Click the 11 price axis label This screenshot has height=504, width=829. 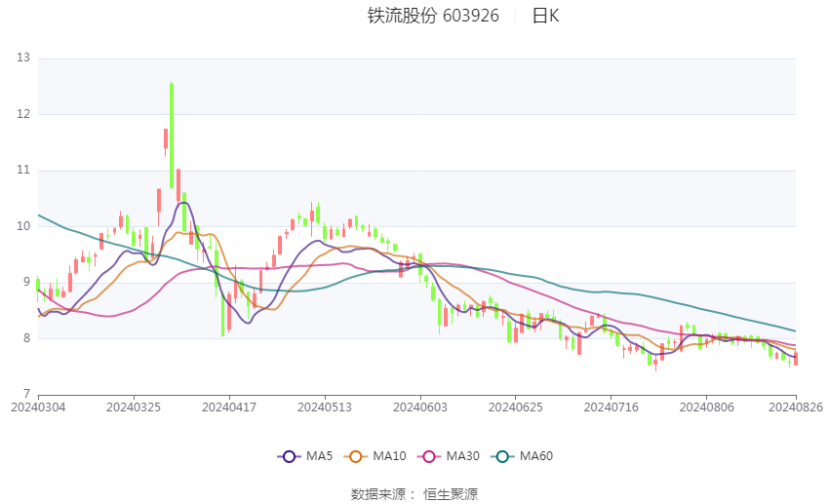[x=23, y=170]
